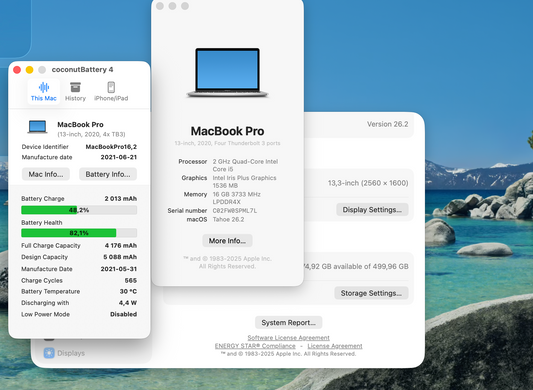
Task: Click the Mac Info... button
Action: point(46,174)
